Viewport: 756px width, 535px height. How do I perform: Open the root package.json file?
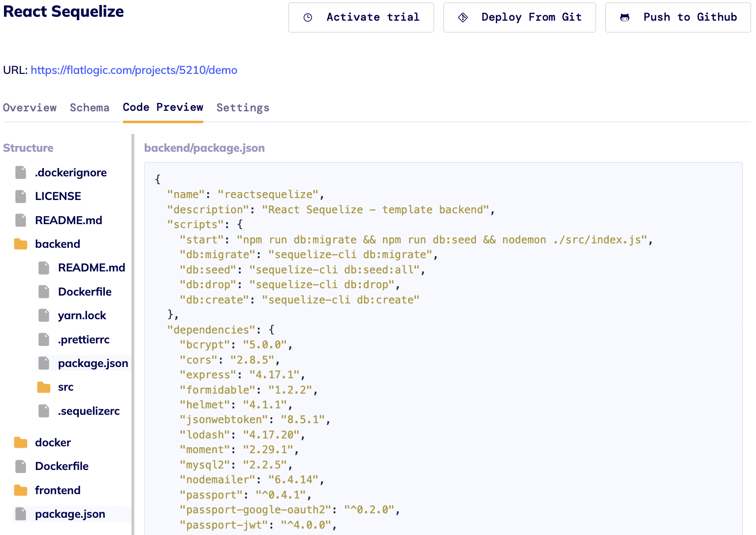[70, 514]
